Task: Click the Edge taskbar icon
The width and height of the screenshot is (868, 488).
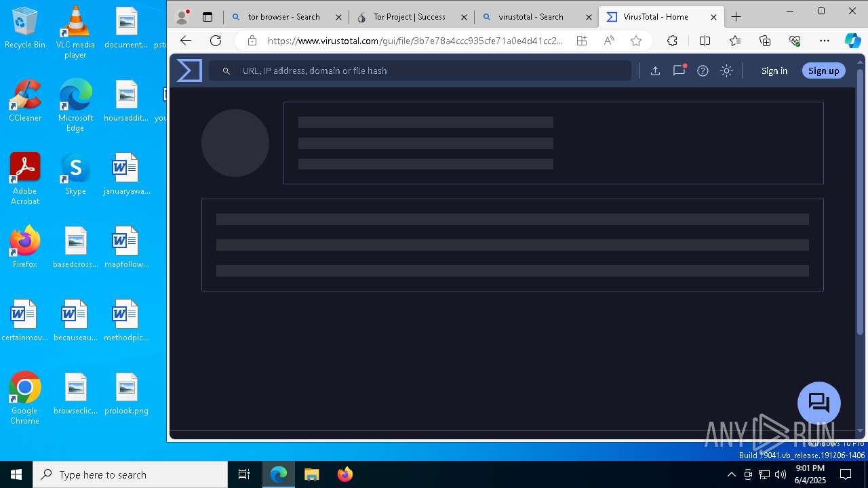Action: [279, 474]
